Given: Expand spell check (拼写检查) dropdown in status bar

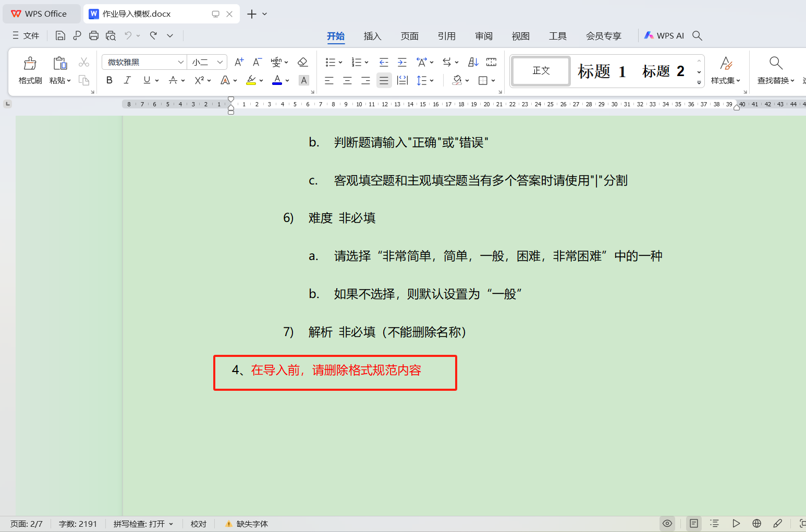Looking at the screenshot, I should [x=171, y=524].
